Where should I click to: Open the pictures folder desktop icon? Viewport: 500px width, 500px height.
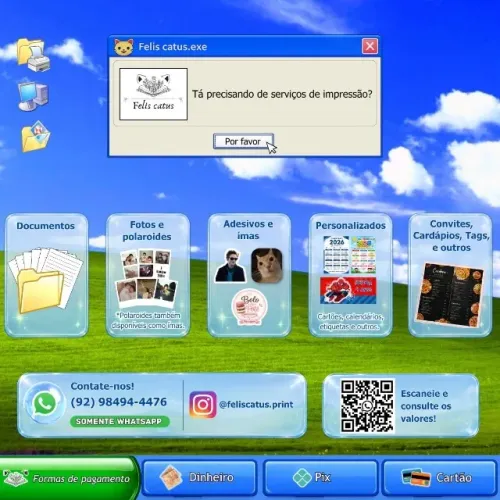tap(35, 137)
